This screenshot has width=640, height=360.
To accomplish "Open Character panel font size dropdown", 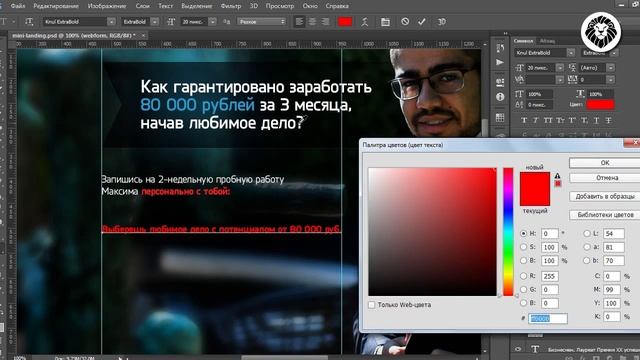I will point(560,68).
